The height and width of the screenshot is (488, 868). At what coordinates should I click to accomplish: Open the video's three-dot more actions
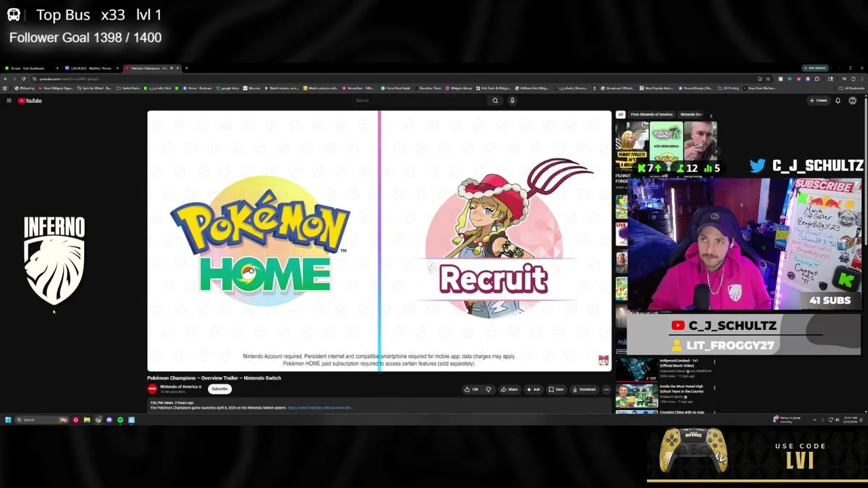pyautogui.click(x=606, y=390)
